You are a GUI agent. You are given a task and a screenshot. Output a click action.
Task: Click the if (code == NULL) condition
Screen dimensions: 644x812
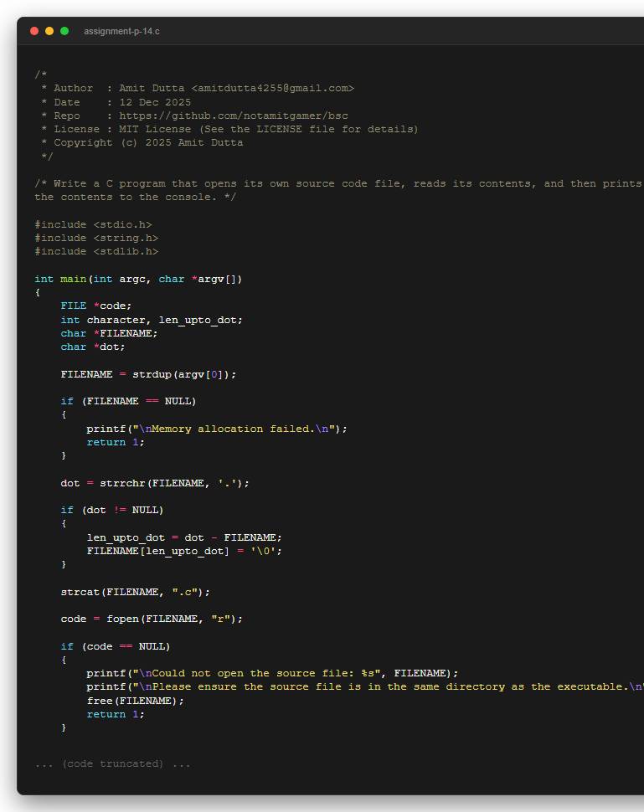[x=116, y=647]
